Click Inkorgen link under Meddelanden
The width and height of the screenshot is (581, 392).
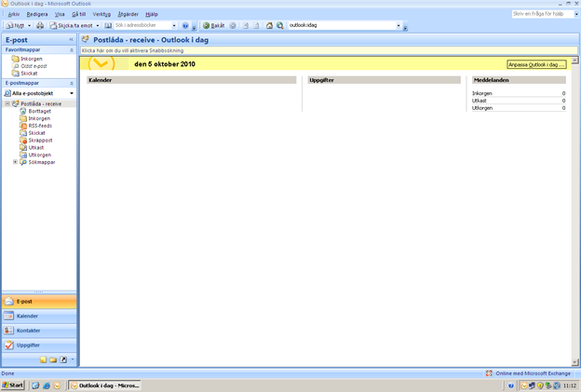tap(481, 93)
